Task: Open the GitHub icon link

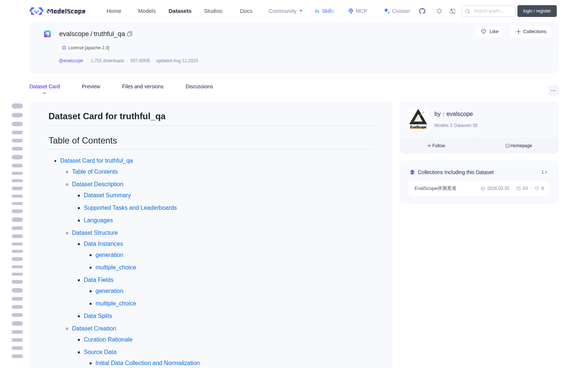Action: tap(422, 11)
